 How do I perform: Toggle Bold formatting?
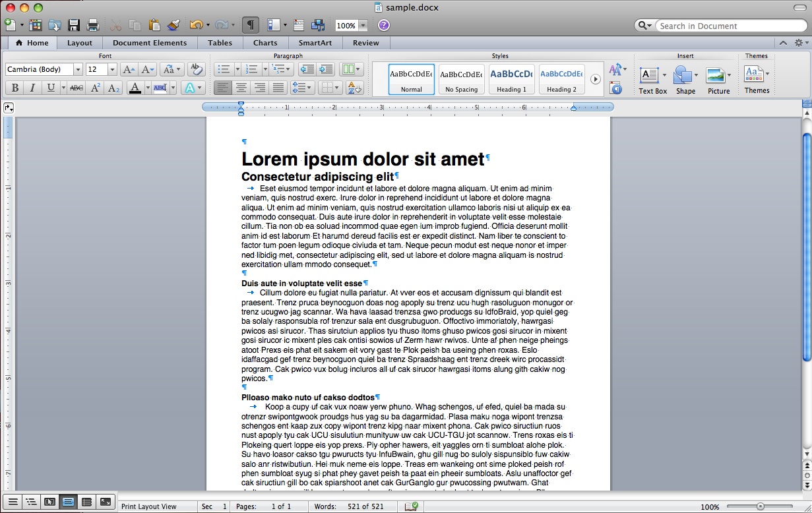pos(15,88)
